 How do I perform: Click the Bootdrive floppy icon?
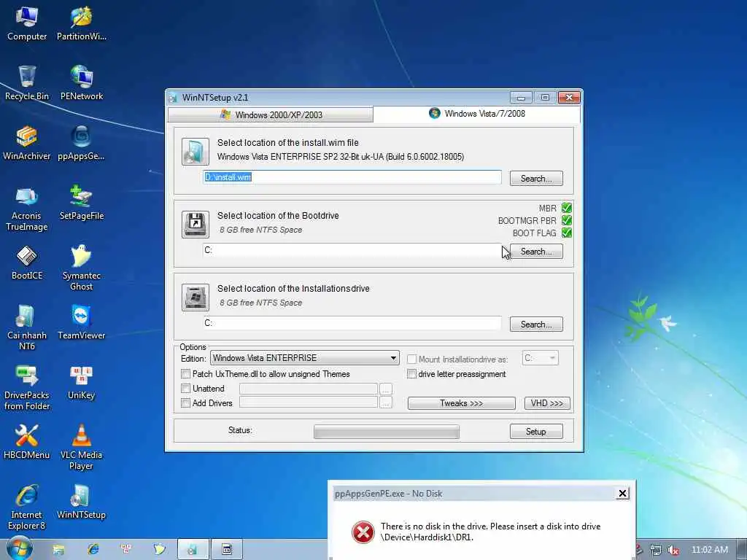point(196,225)
